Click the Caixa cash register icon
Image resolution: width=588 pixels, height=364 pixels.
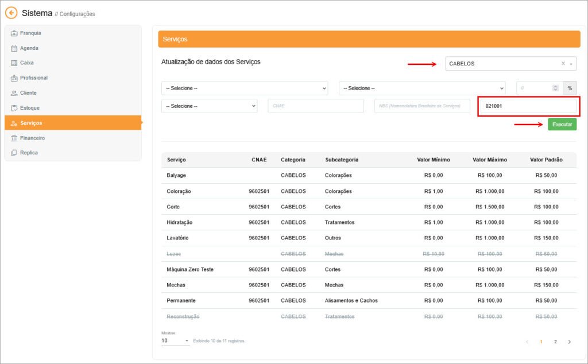click(x=14, y=63)
